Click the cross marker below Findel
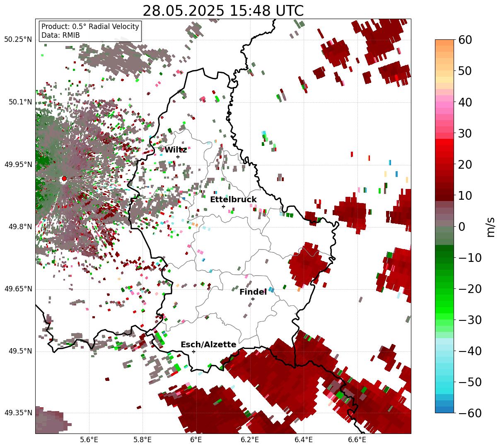Viewport: 500px width, 448px height. click(253, 299)
